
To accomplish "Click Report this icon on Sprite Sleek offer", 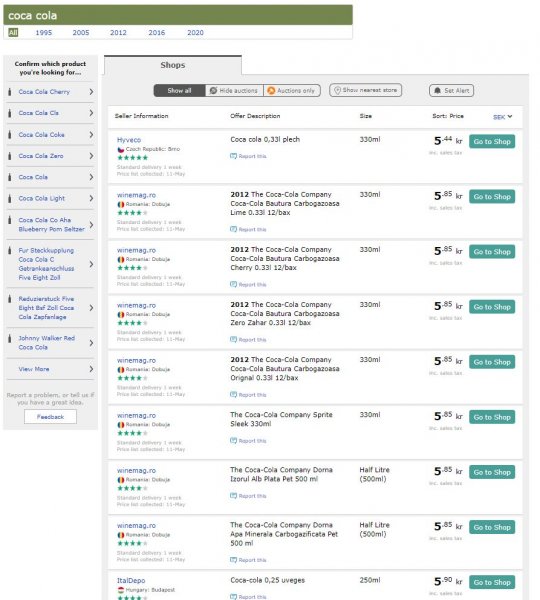I will (233, 441).
